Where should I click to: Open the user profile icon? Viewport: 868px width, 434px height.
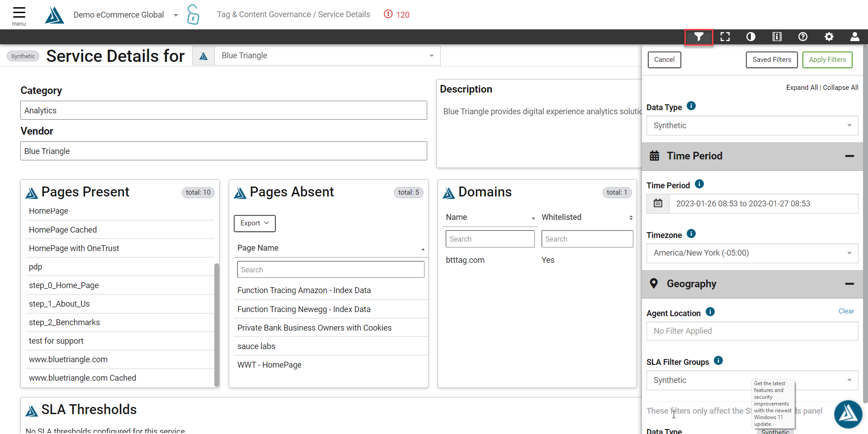coord(855,37)
